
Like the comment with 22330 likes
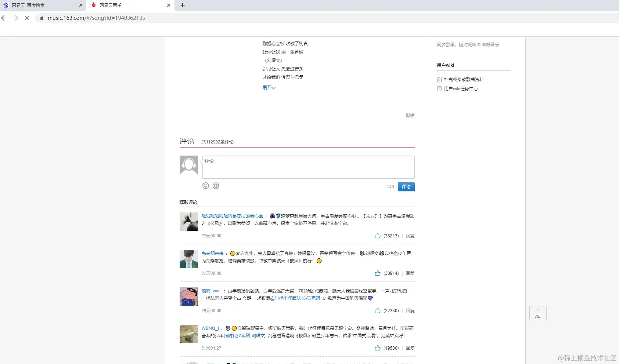tap(378, 311)
